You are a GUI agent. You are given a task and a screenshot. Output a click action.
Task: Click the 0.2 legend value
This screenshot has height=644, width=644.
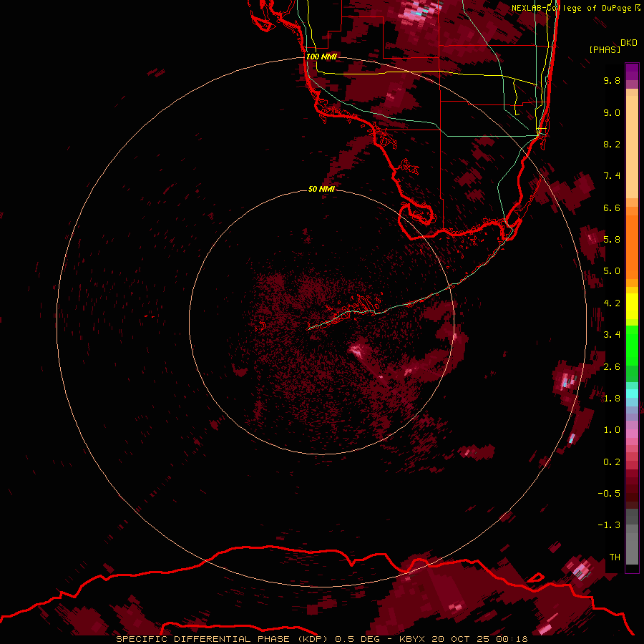[x=612, y=462]
